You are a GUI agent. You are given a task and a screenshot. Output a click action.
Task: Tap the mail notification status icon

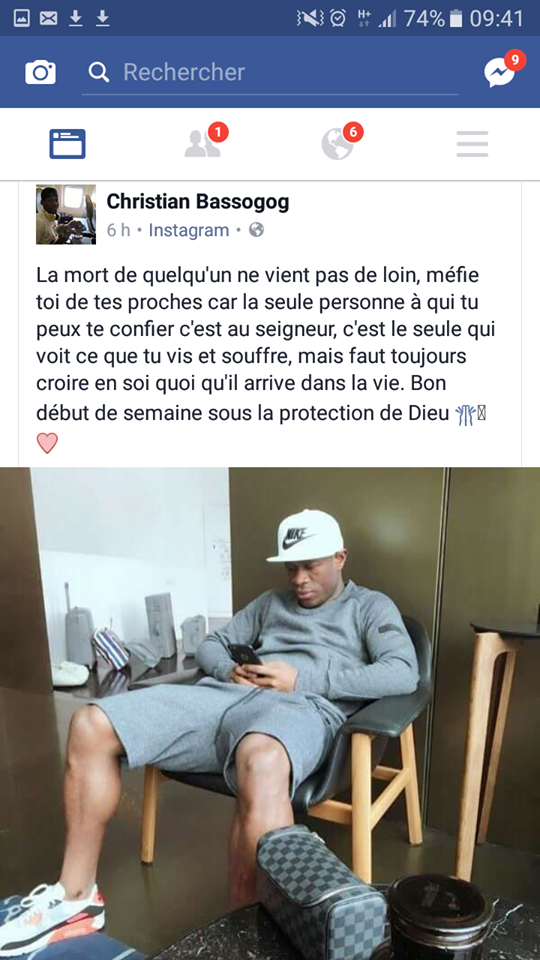tap(48, 18)
